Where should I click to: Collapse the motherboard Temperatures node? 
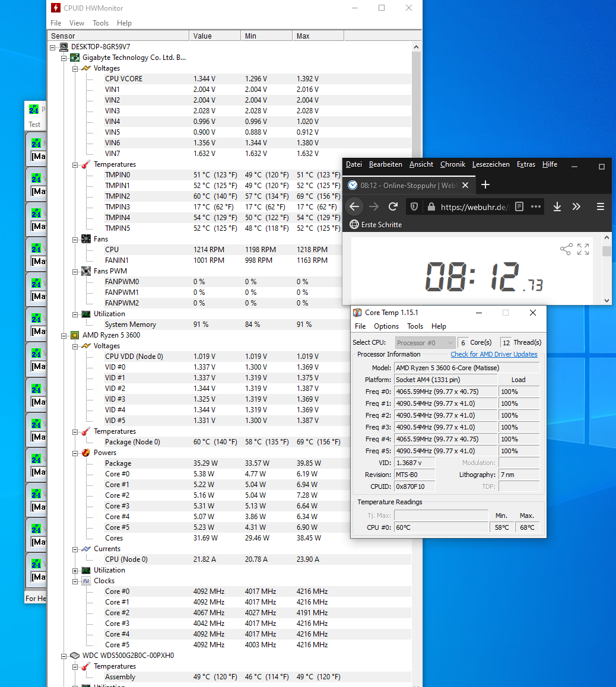tap(75, 165)
